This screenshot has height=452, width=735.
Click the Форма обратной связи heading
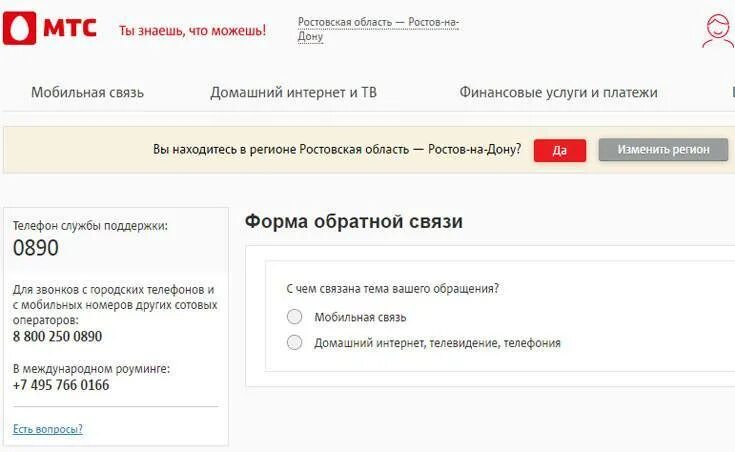point(353,222)
